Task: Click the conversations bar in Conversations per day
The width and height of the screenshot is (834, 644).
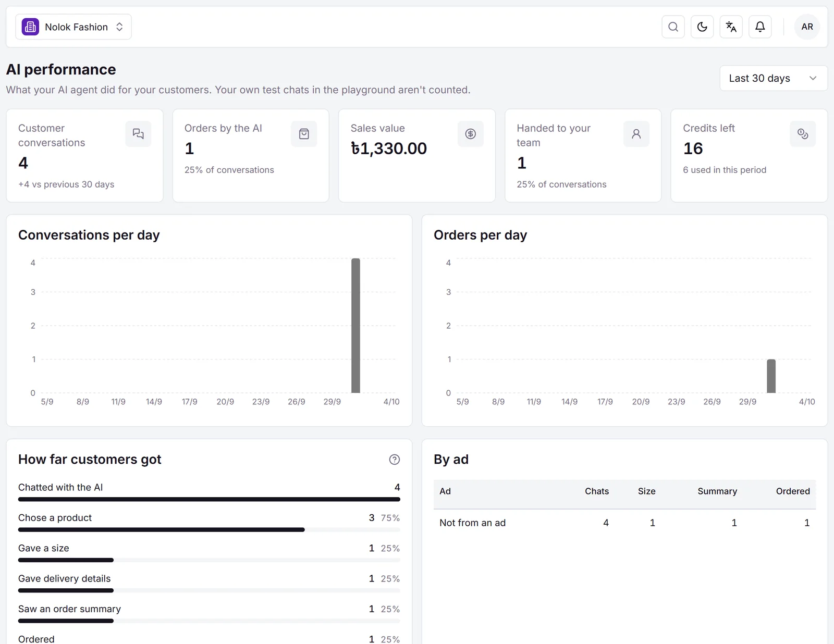Action: click(x=355, y=326)
